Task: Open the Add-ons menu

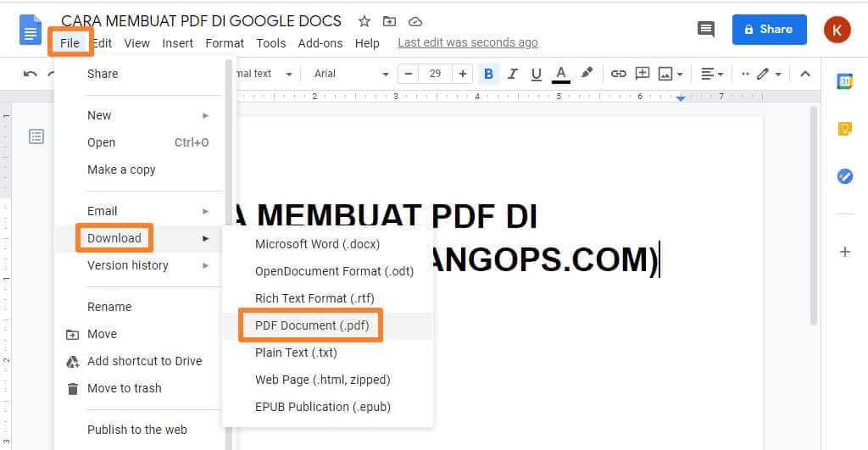Action: (x=320, y=43)
